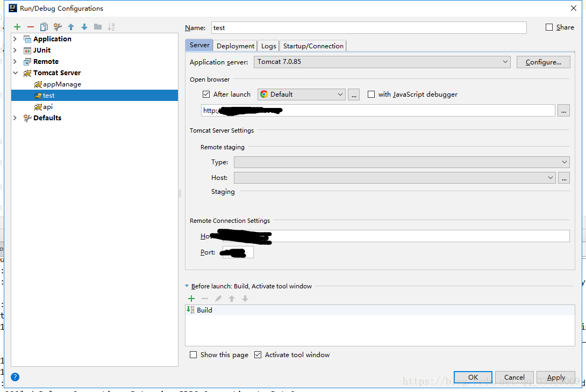
Task: Focus the Name input field
Action: pos(369,27)
